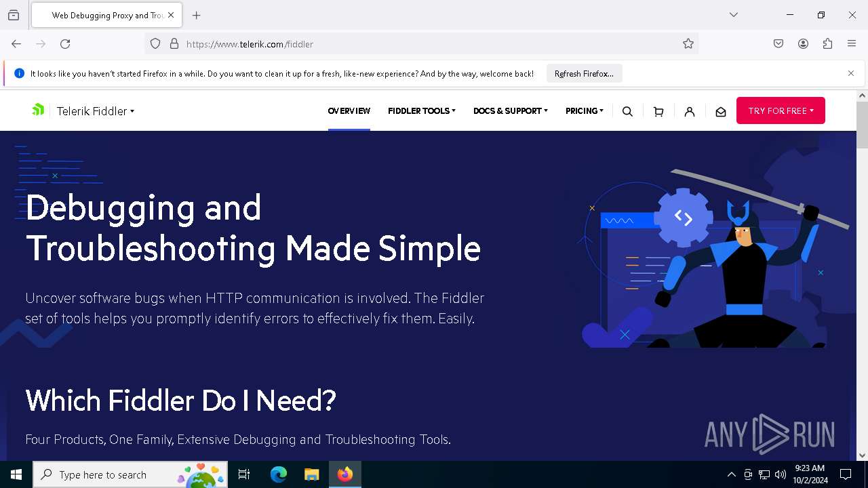The image size is (868, 488).
Task: Click Firefox icon in the taskbar
Action: pos(345,474)
